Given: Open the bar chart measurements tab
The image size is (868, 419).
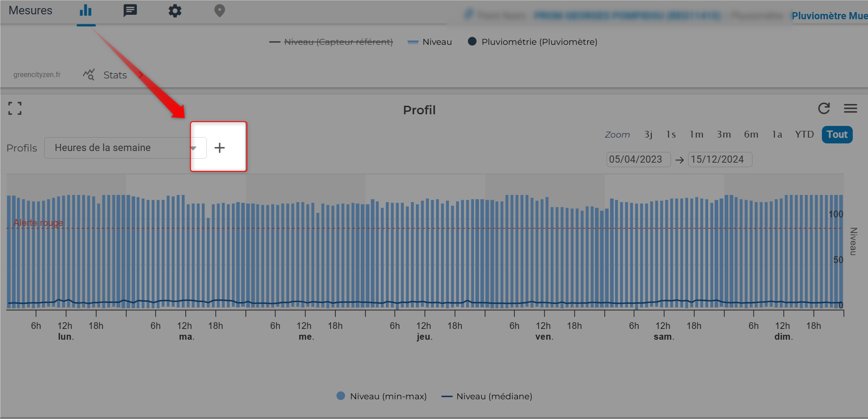Looking at the screenshot, I should [x=86, y=11].
